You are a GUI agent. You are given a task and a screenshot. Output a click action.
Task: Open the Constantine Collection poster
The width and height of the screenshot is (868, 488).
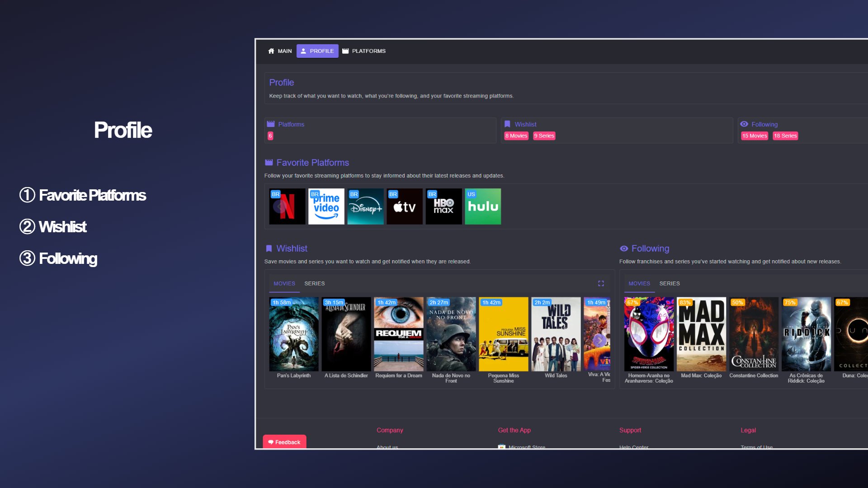754,334
